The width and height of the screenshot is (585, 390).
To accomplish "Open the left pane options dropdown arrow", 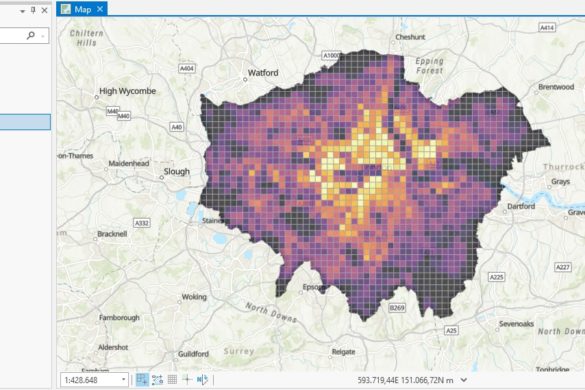I will pos(22,11).
